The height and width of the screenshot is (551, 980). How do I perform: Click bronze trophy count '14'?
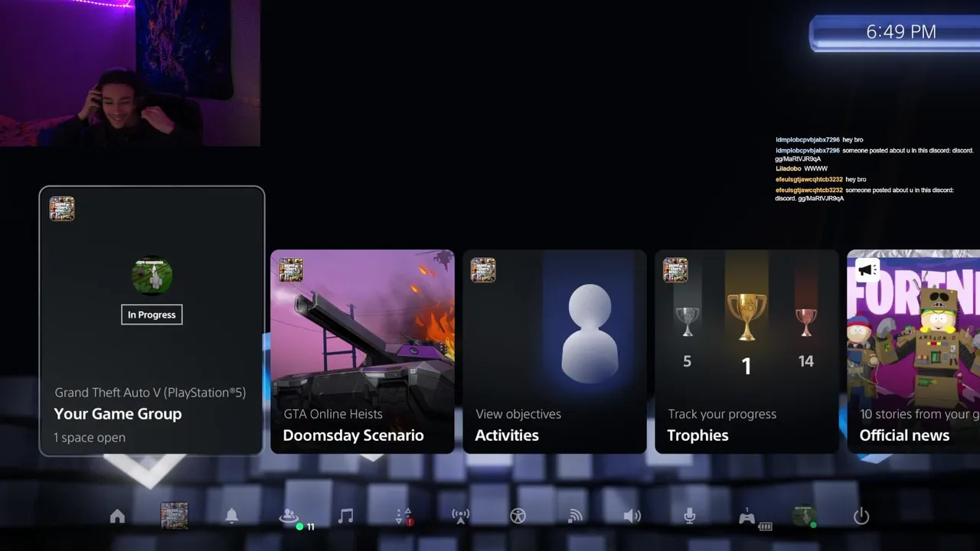click(x=805, y=361)
